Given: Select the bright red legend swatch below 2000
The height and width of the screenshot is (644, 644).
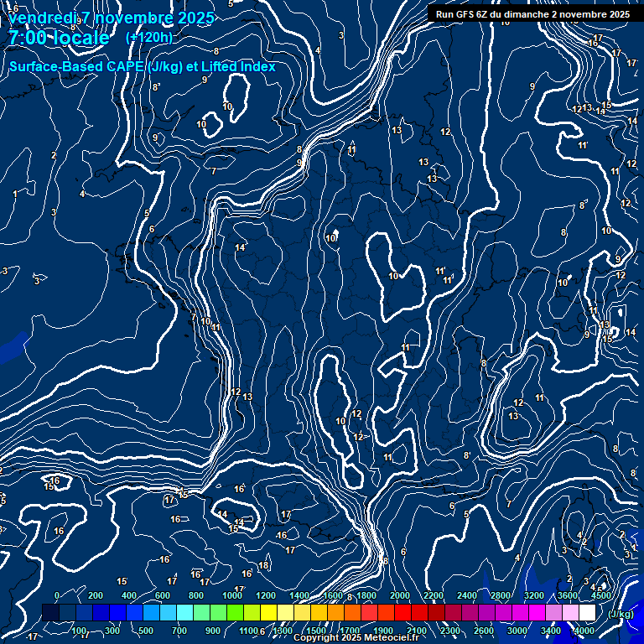Looking at the screenshot, I should tap(402, 613).
